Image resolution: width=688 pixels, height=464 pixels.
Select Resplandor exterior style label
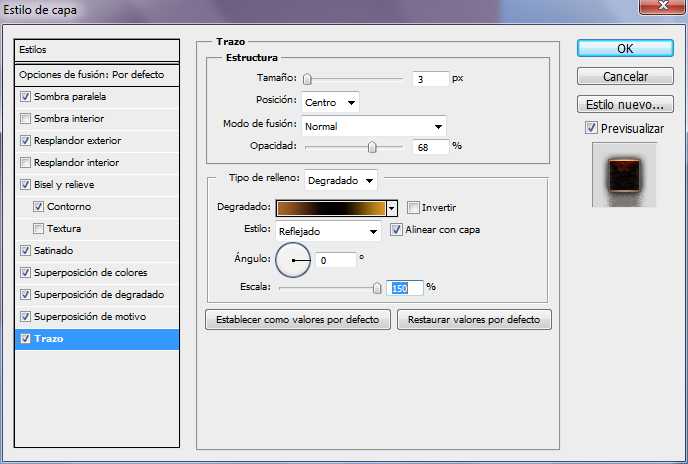click(78, 140)
